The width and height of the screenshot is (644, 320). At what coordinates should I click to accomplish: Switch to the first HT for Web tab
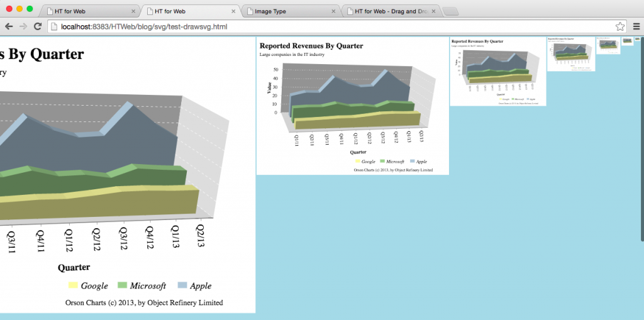coord(88,11)
